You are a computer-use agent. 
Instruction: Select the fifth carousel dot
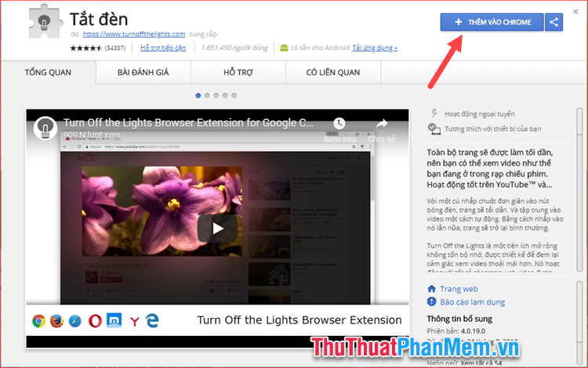[x=234, y=96]
